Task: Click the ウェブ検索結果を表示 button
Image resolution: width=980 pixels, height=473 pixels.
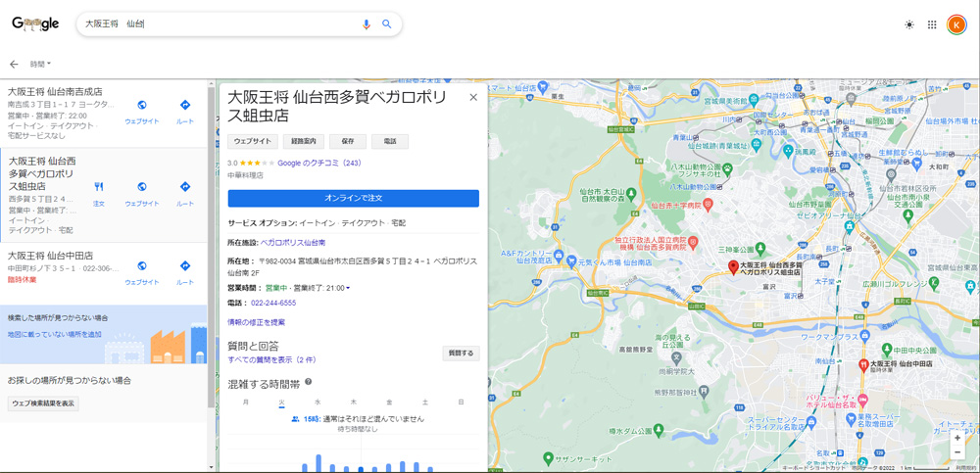Action: point(43,403)
